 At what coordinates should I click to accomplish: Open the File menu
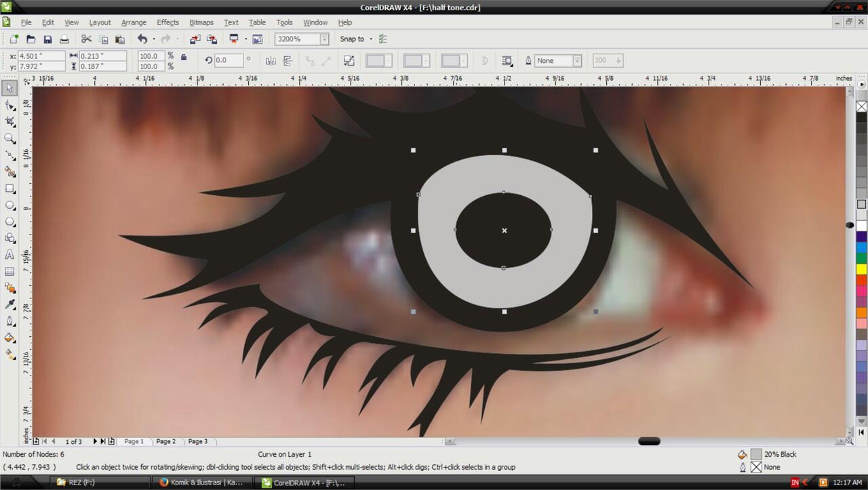click(26, 22)
